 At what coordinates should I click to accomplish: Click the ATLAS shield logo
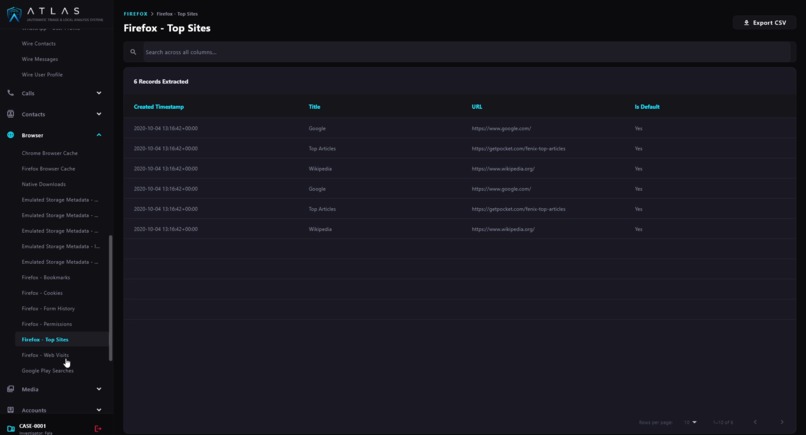click(x=14, y=14)
